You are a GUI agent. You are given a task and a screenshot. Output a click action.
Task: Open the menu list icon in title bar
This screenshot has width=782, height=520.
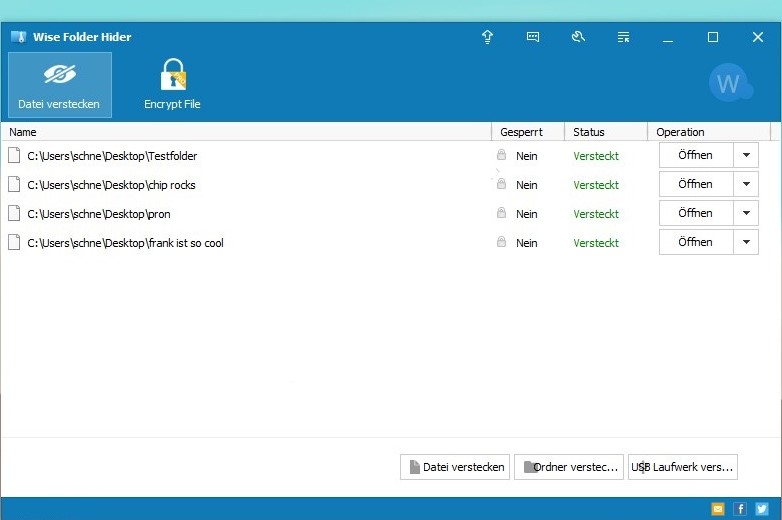(x=623, y=37)
